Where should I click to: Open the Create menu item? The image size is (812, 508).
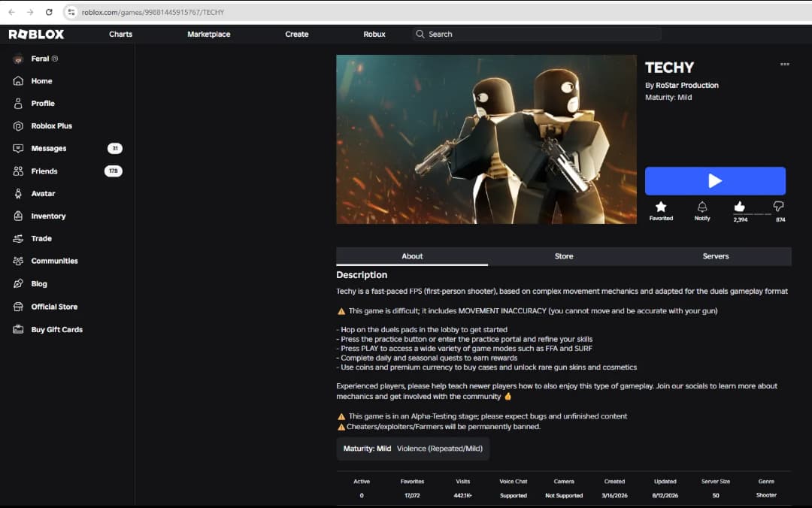tap(297, 34)
